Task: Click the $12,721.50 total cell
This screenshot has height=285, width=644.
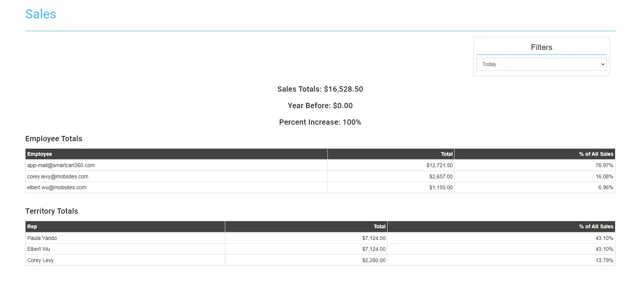Action: click(439, 165)
